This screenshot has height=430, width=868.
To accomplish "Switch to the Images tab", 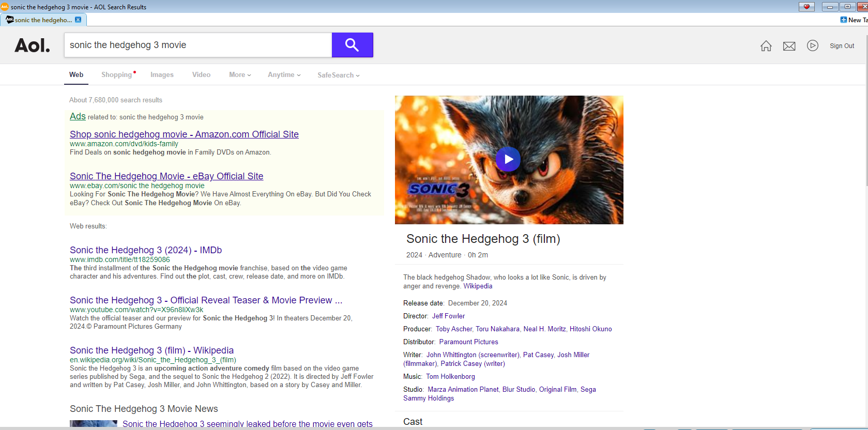I will [x=162, y=74].
